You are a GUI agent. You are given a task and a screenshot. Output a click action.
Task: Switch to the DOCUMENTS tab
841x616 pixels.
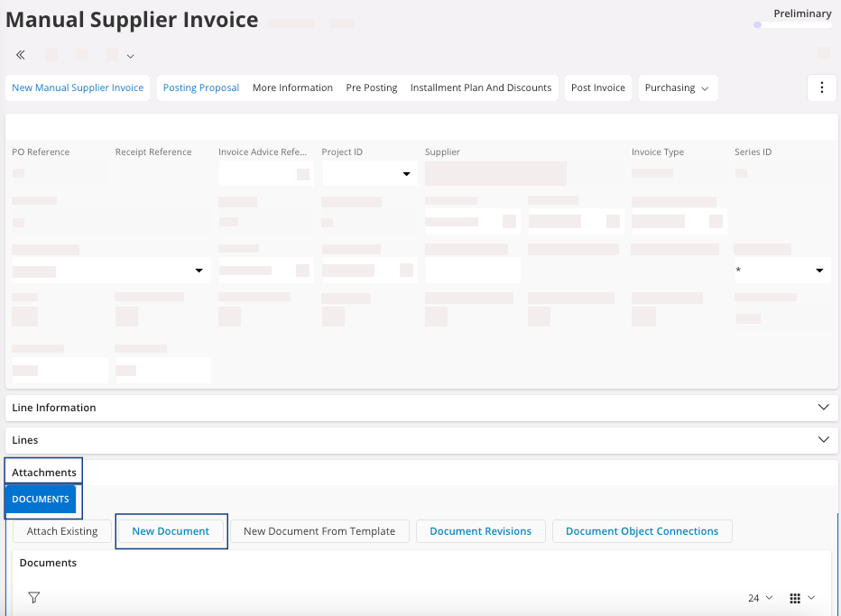(41, 500)
